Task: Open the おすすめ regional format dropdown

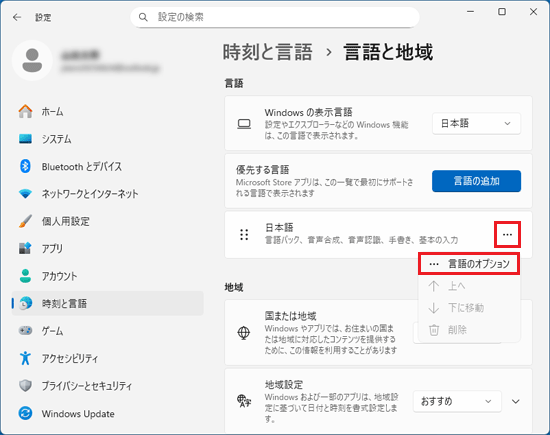Action: click(457, 401)
